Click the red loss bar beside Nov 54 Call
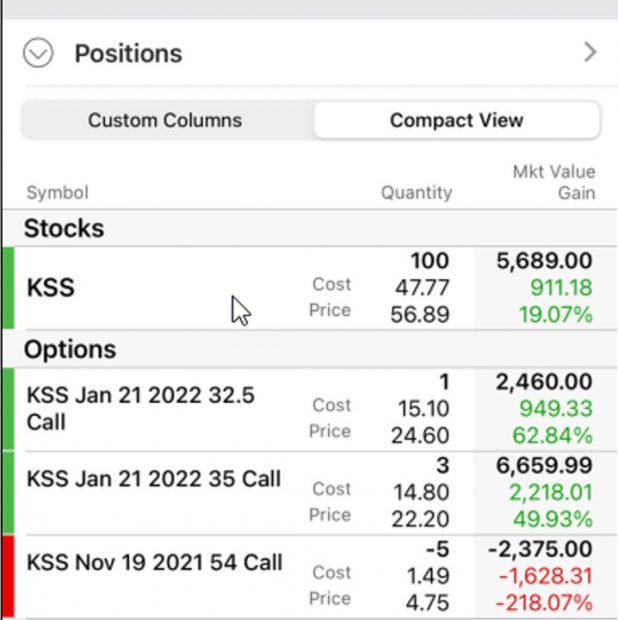This screenshot has width=618, height=620. click(x=8, y=577)
